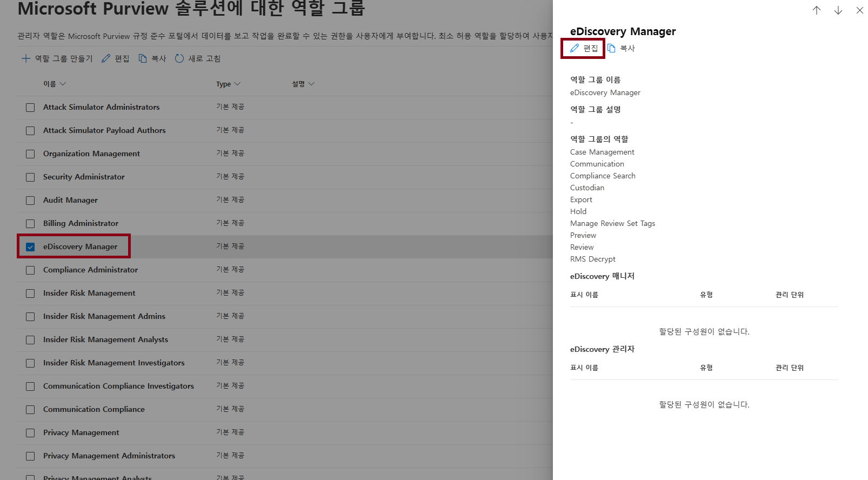Click RMS Decrypt role in panel
This screenshot has height=480, width=868.
(593, 259)
